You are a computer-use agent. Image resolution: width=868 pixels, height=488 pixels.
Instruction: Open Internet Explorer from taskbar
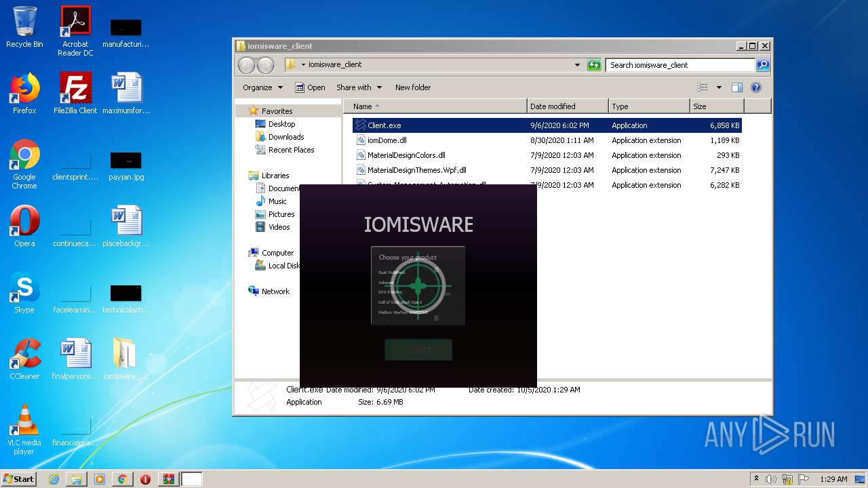tap(54, 479)
